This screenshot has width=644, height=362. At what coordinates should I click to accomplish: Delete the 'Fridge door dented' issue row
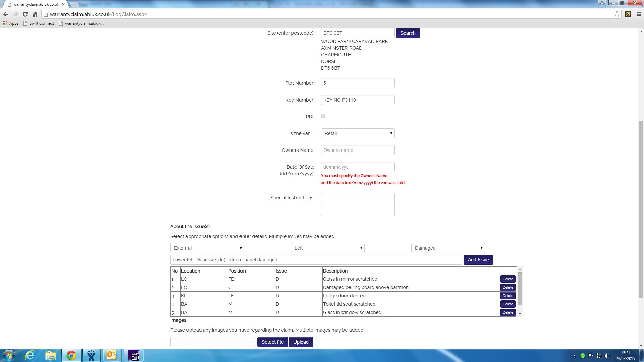pyautogui.click(x=507, y=296)
